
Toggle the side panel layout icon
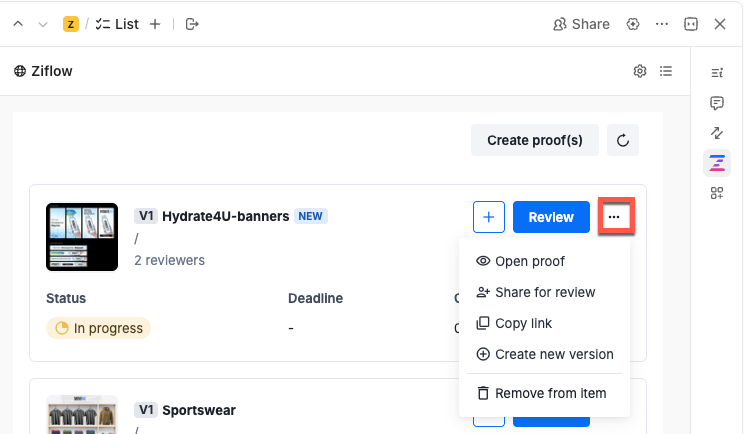pos(691,24)
